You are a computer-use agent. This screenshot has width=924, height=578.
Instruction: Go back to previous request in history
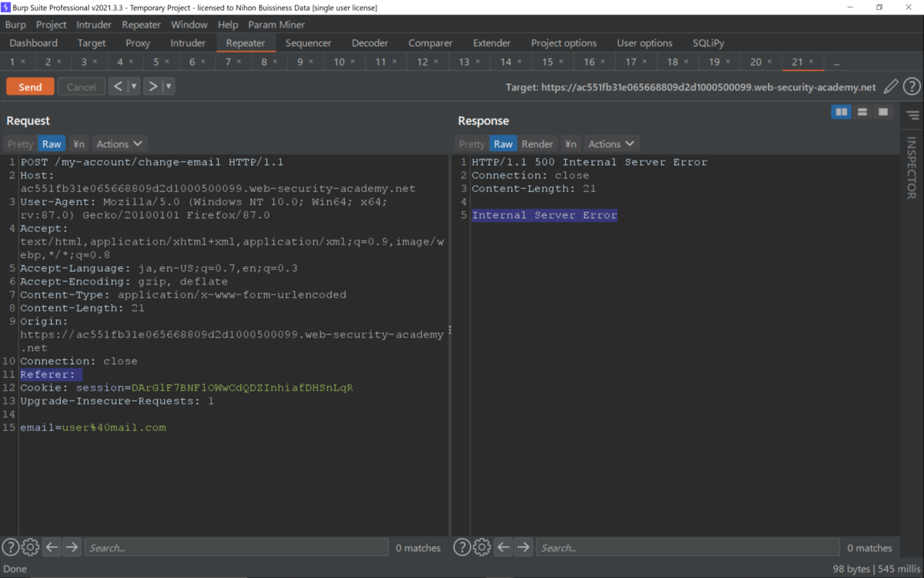coord(118,86)
